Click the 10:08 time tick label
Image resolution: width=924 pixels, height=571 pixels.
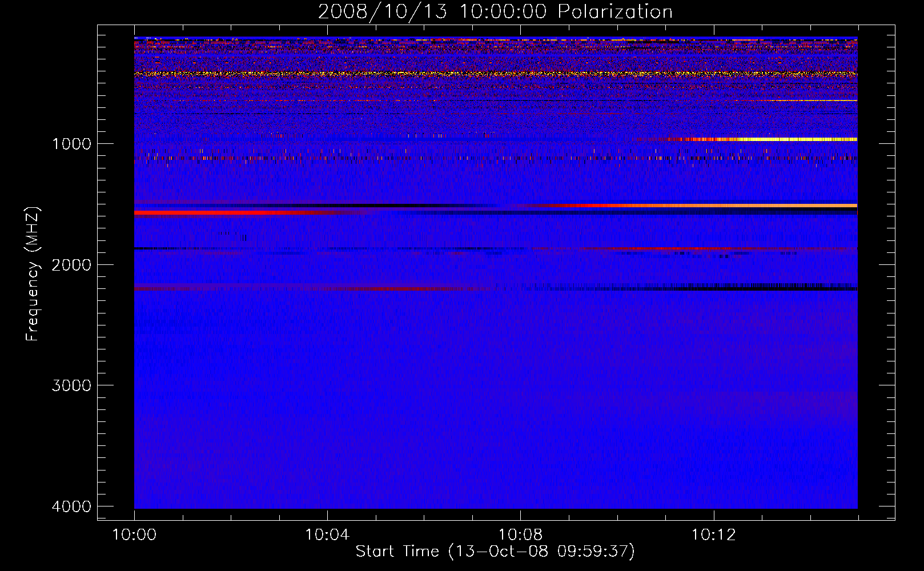tap(520, 535)
